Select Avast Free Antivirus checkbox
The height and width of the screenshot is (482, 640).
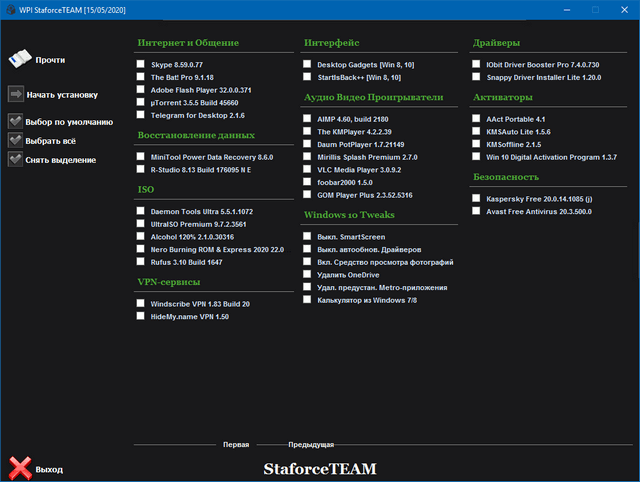tap(476, 211)
